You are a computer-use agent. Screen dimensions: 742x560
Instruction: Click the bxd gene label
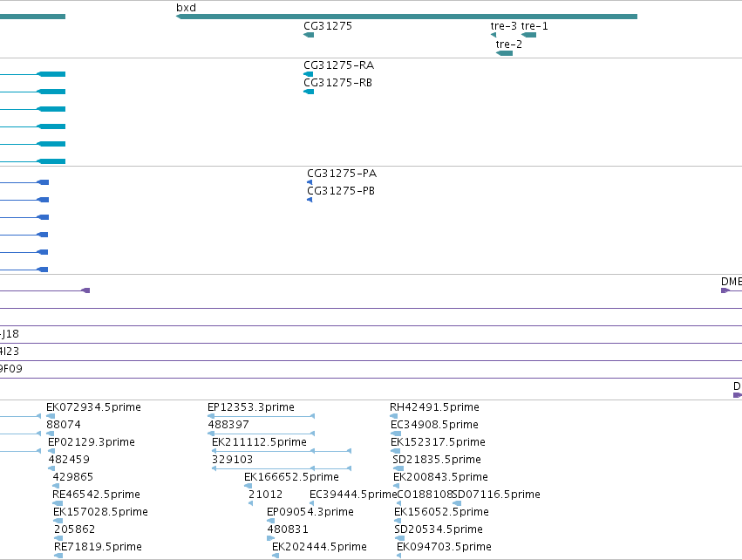186,8
